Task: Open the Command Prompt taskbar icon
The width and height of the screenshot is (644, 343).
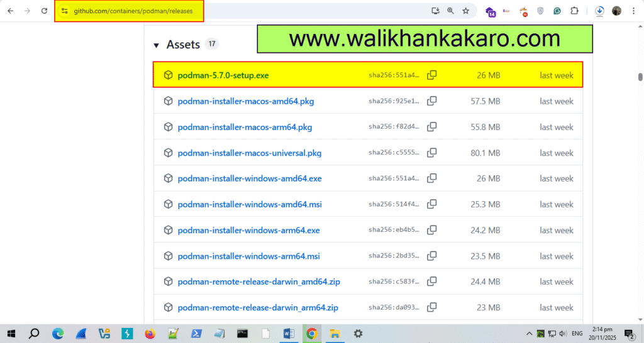Action: coord(242,334)
